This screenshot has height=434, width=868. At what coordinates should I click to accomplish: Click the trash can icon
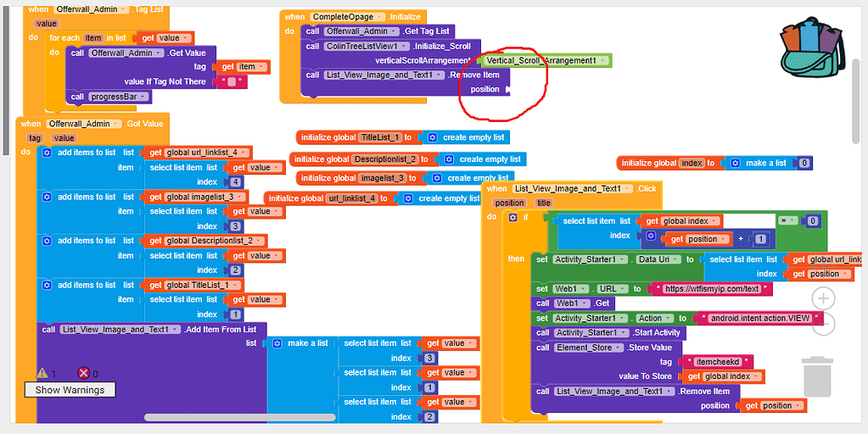coord(817,376)
